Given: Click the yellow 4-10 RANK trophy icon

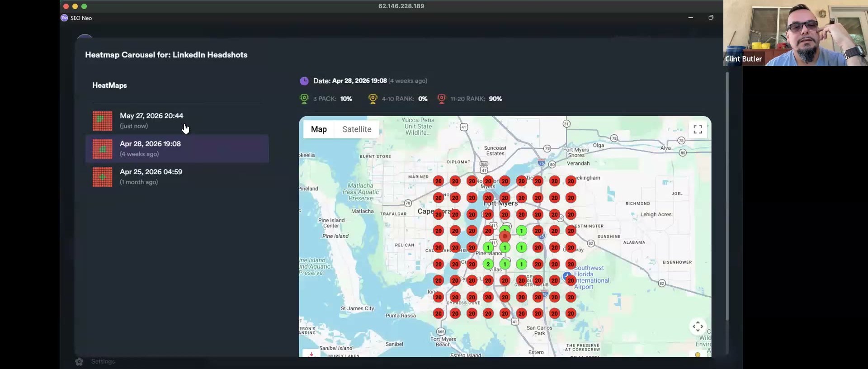Looking at the screenshot, I should point(373,99).
